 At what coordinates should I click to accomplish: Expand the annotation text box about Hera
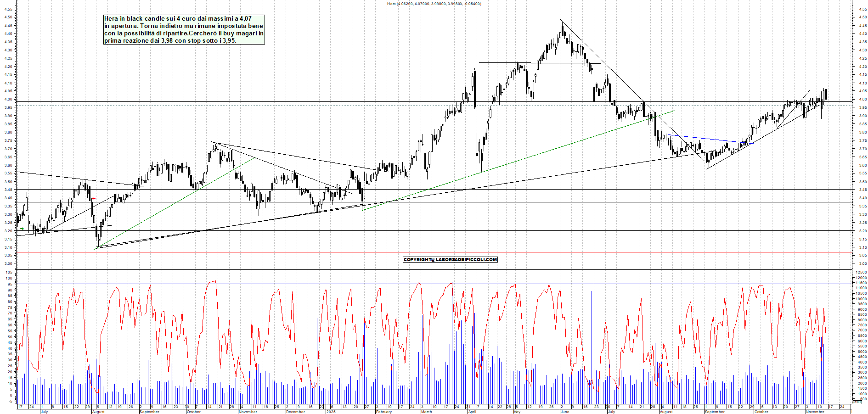184,30
